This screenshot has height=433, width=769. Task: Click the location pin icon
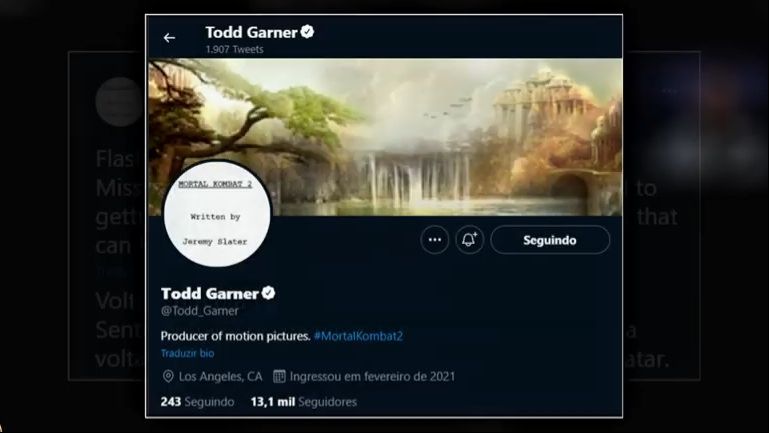pos(168,377)
